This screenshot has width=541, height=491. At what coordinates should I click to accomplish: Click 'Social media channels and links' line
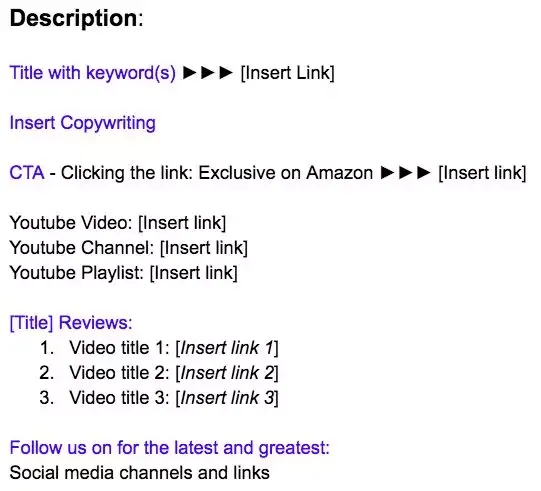tap(139, 473)
